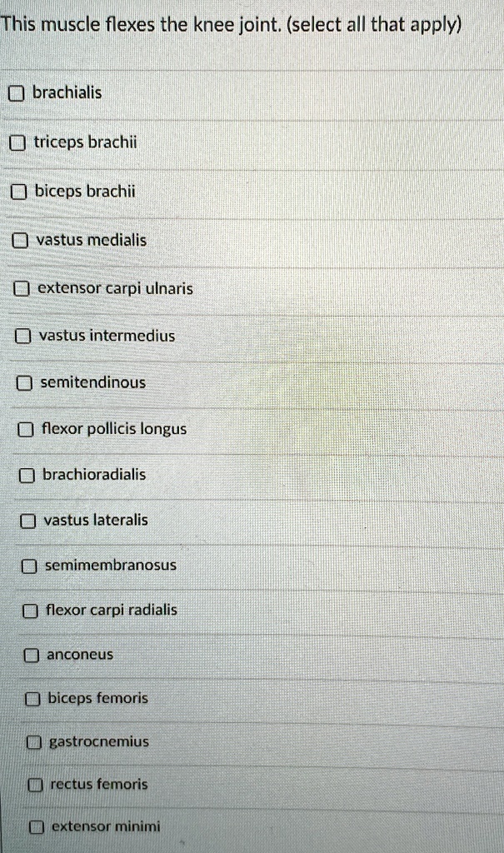Check the semitendinous checkbox

coord(25,383)
